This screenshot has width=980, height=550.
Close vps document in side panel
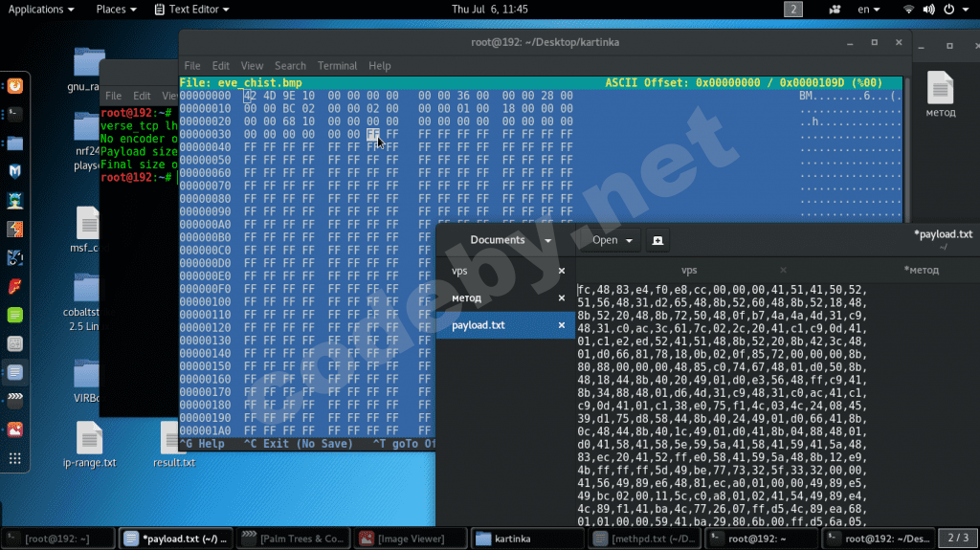point(561,271)
